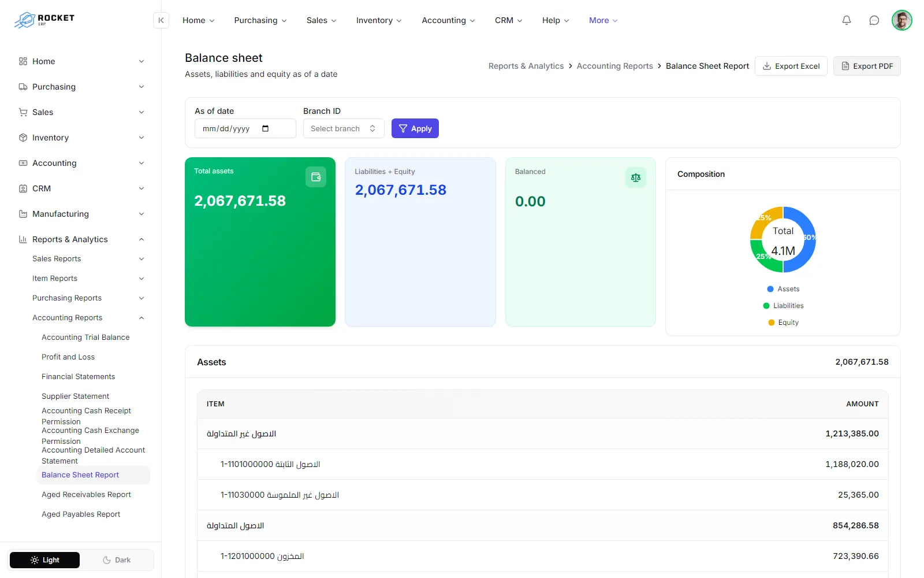Apply the balance sheet filters
The width and height of the screenshot is (924, 578).
point(415,128)
